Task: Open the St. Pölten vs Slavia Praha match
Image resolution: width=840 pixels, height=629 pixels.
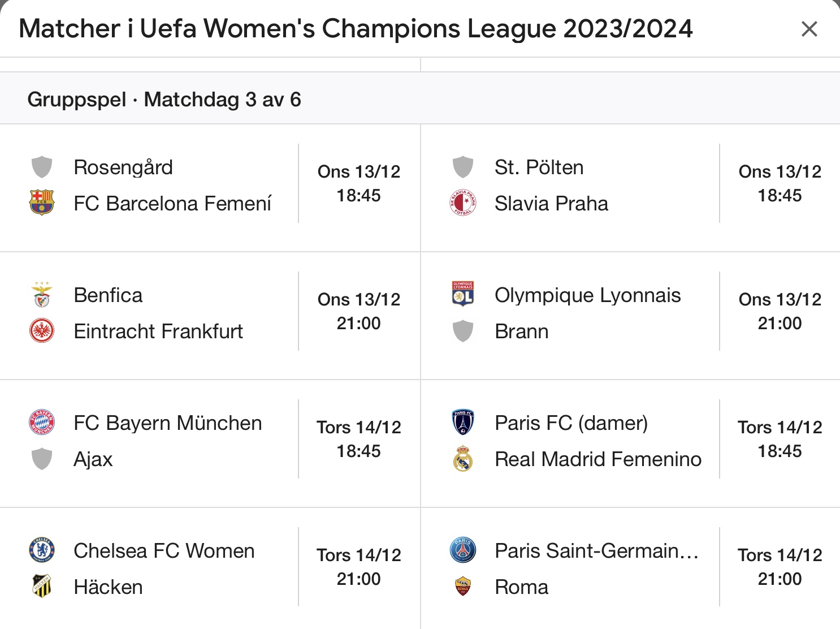Action: point(631,188)
